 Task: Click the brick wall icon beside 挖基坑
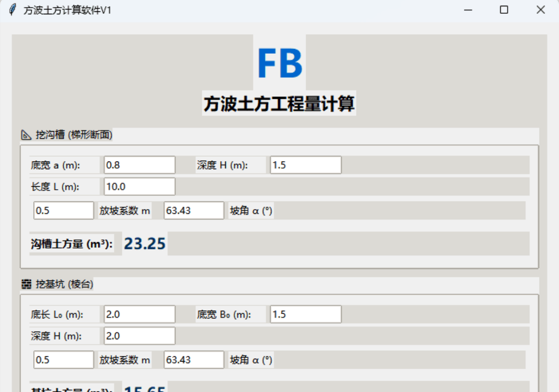(26, 284)
